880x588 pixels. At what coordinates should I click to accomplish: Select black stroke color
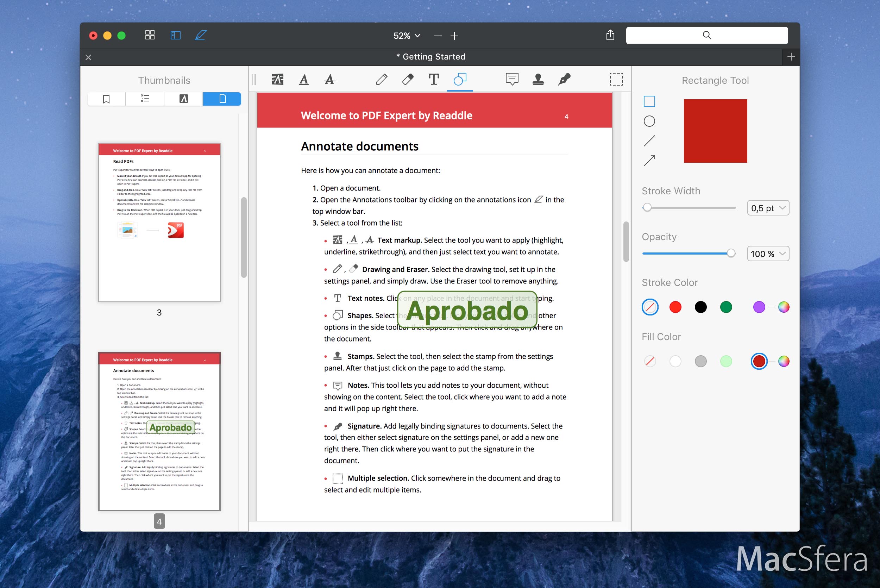pyautogui.click(x=700, y=307)
